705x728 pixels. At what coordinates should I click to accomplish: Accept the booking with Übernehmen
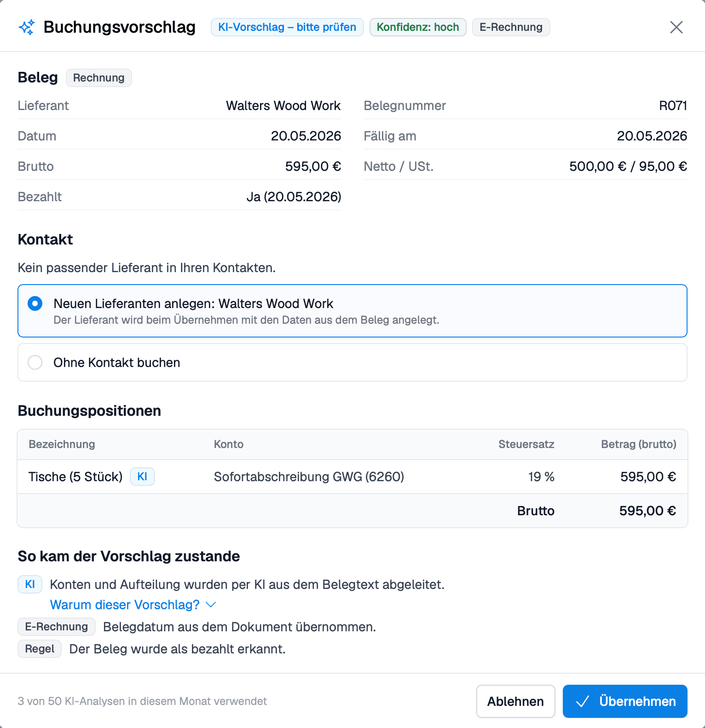(625, 701)
